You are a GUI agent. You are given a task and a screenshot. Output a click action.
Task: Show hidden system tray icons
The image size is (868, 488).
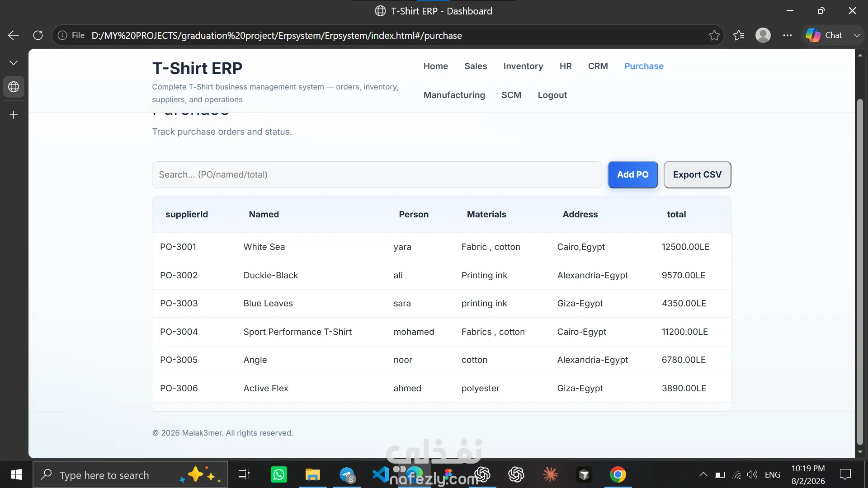pyautogui.click(x=703, y=474)
